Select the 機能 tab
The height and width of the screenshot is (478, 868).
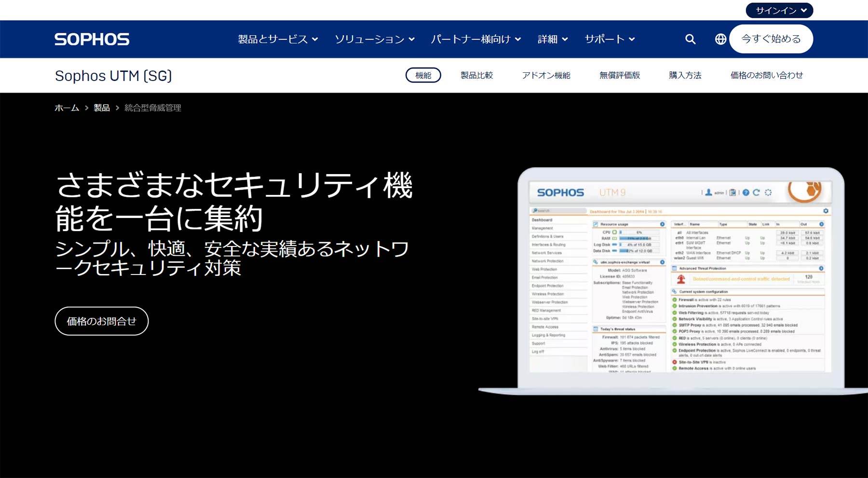click(x=423, y=75)
